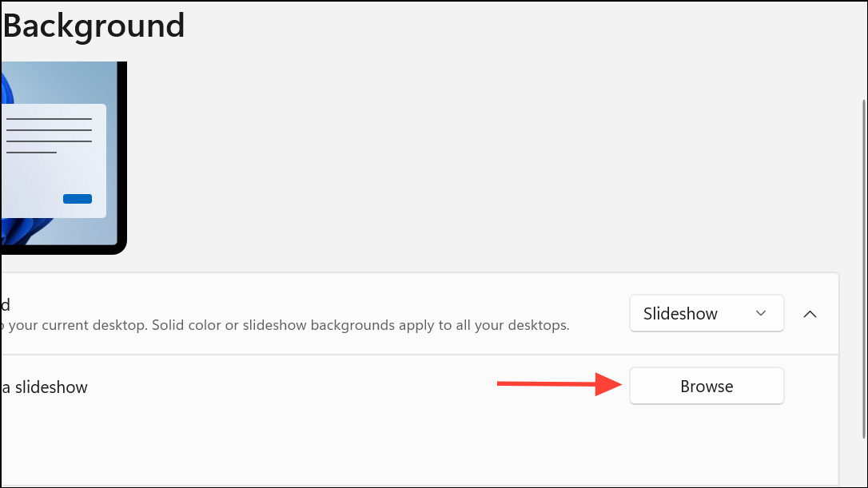Click the red arrow pointing to Browse
The image size is (868, 488).
(x=559, y=383)
